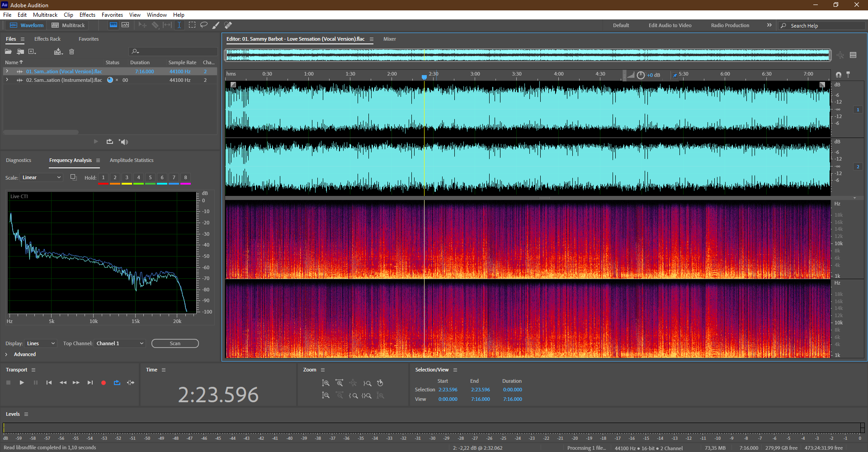Open the Files panel menu

click(x=23, y=39)
